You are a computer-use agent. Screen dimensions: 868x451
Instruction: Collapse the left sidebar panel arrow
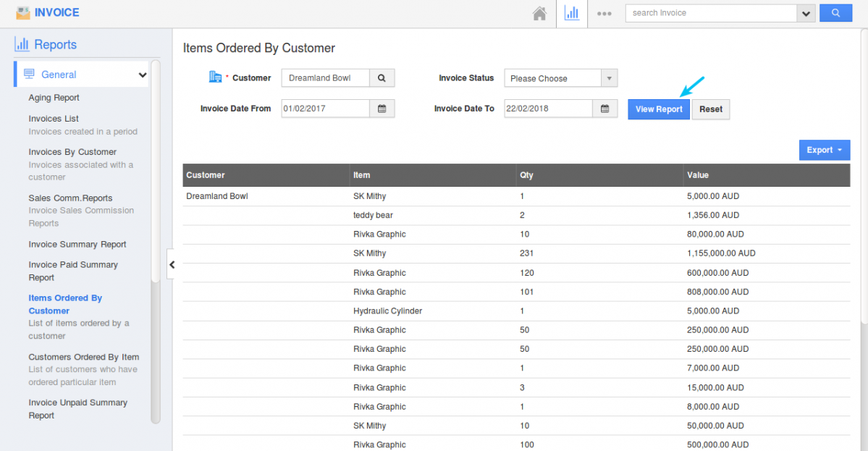(x=172, y=265)
